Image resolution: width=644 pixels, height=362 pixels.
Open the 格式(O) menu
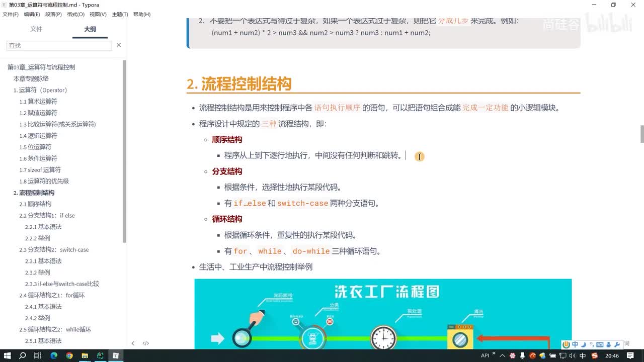click(75, 14)
